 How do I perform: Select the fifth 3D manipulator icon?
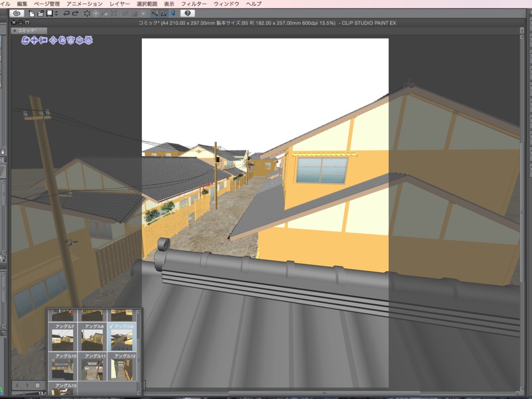[62, 41]
